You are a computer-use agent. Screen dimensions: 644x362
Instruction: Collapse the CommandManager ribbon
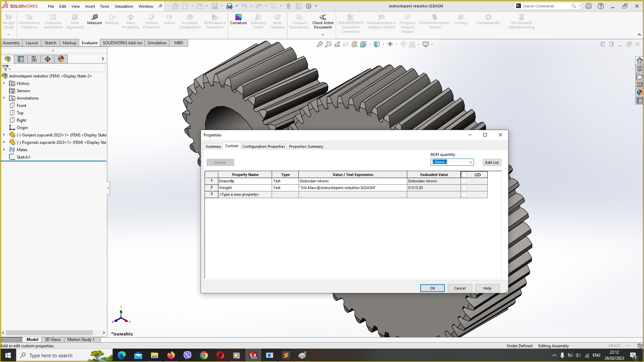639,35
